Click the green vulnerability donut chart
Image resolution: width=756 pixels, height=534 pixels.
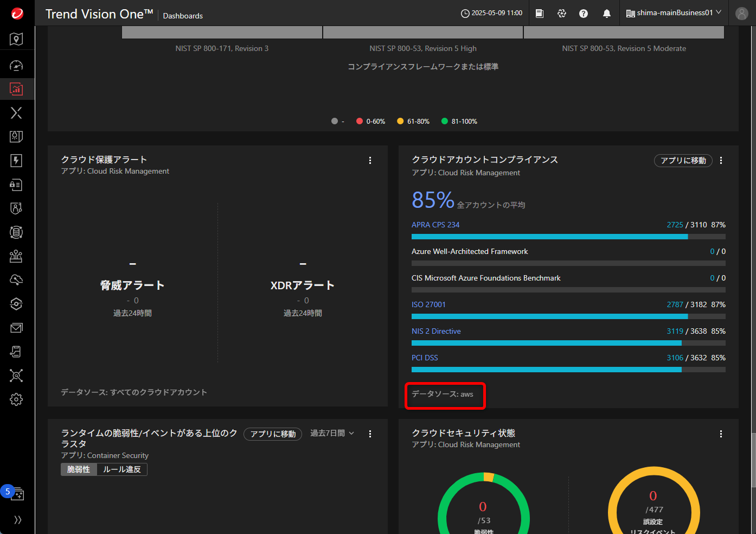(483, 503)
